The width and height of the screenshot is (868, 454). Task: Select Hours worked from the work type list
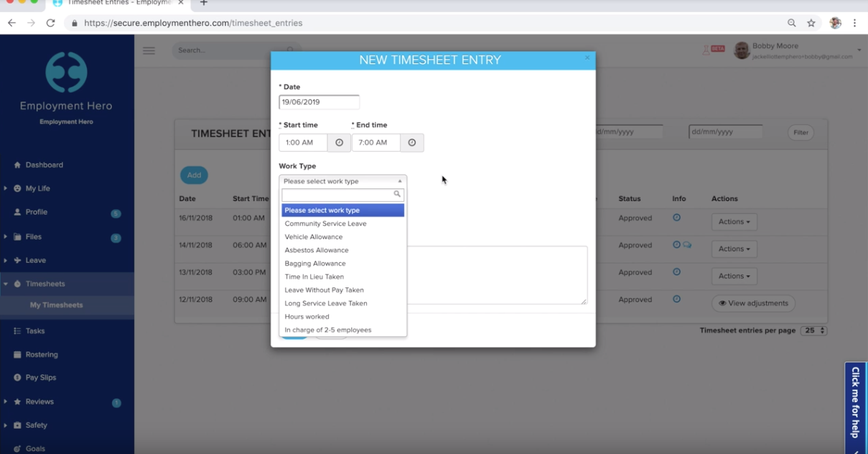307,316
